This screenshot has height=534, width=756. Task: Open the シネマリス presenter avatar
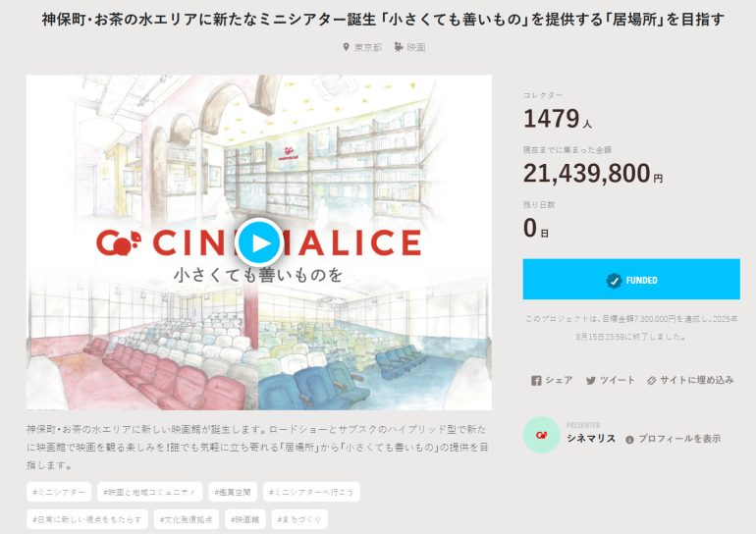(x=541, y=434)
